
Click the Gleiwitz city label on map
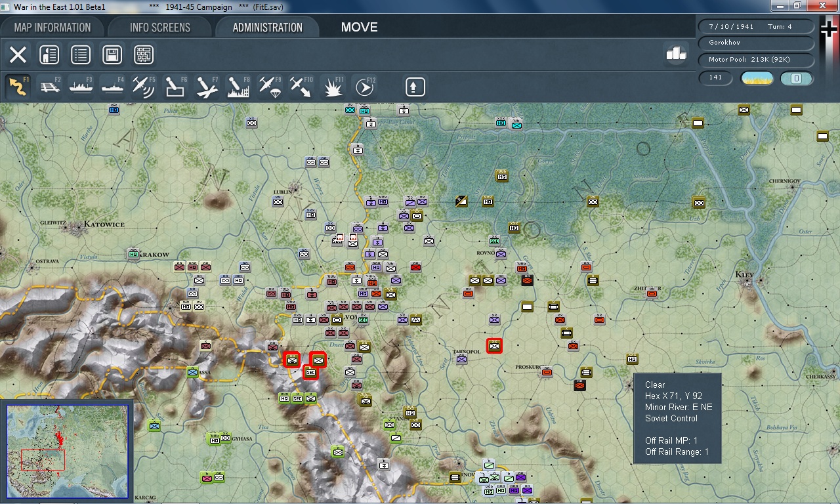tap(52, 223)
